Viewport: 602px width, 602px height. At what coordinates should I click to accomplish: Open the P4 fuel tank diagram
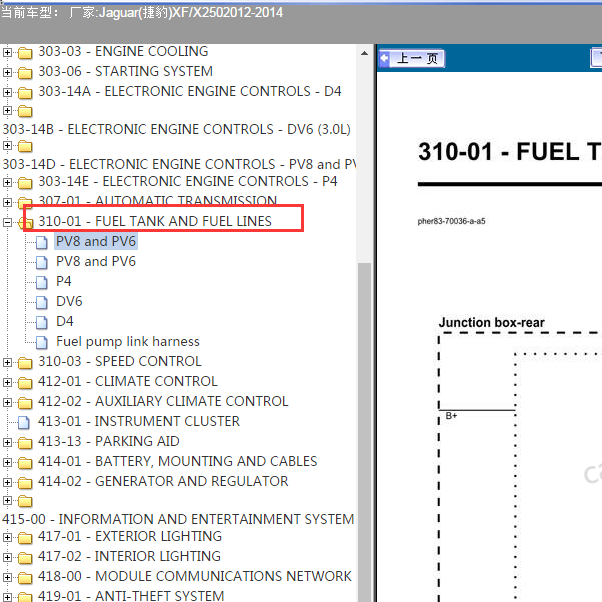click(64, 281)
